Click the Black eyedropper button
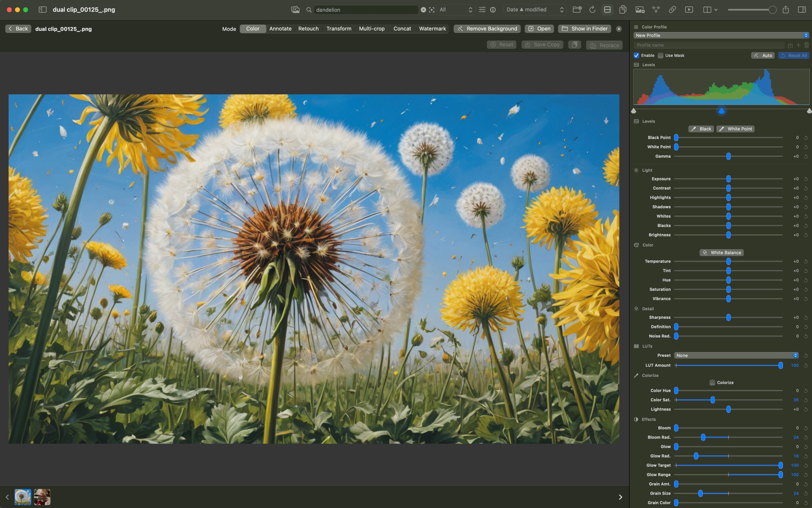The width and height of the screenshot is (812, 508). point(701,129)
